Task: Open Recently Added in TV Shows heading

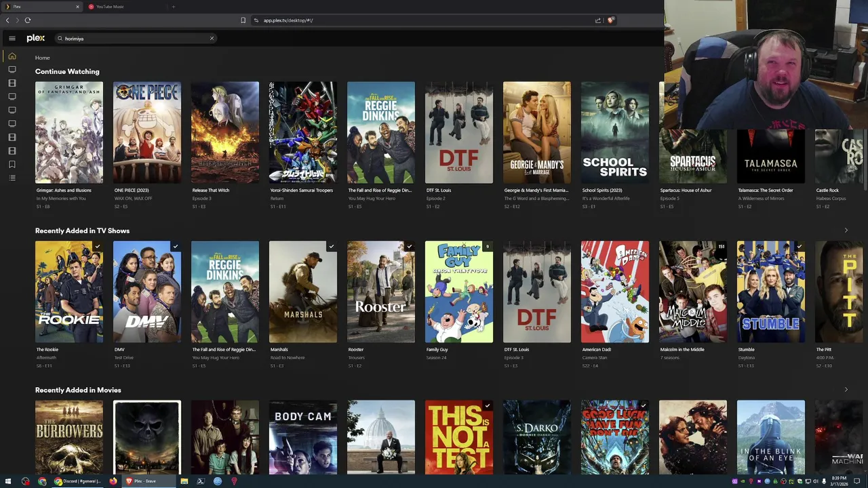Action: pos(82,230)
